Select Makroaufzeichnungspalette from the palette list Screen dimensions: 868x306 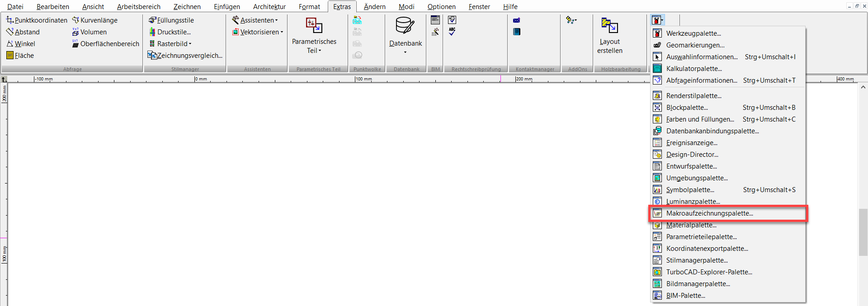coord(709,213)
